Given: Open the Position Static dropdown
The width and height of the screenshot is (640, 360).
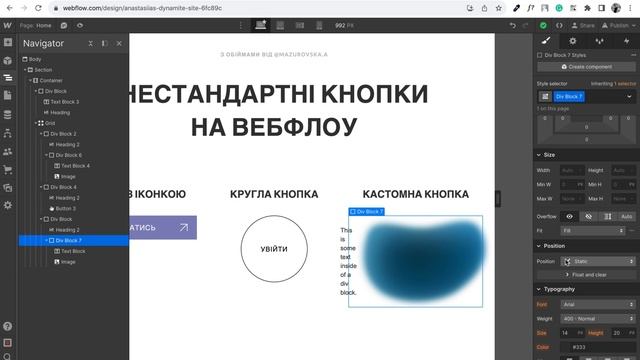Looking at the screenshot, I should point(598,261).
